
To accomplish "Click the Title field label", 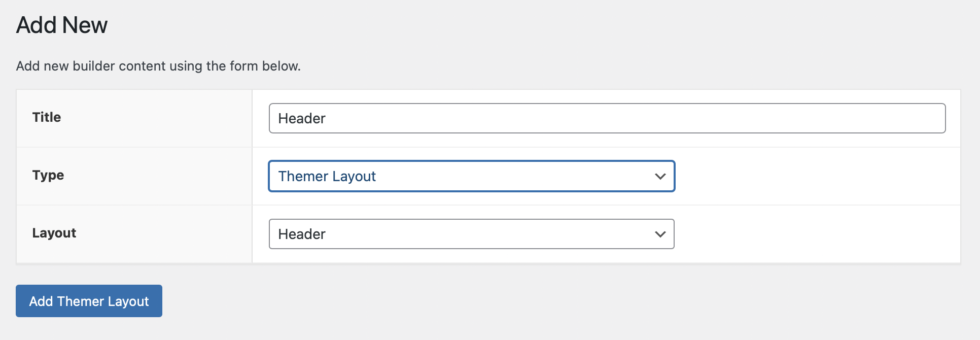I will tap(47, 117).
